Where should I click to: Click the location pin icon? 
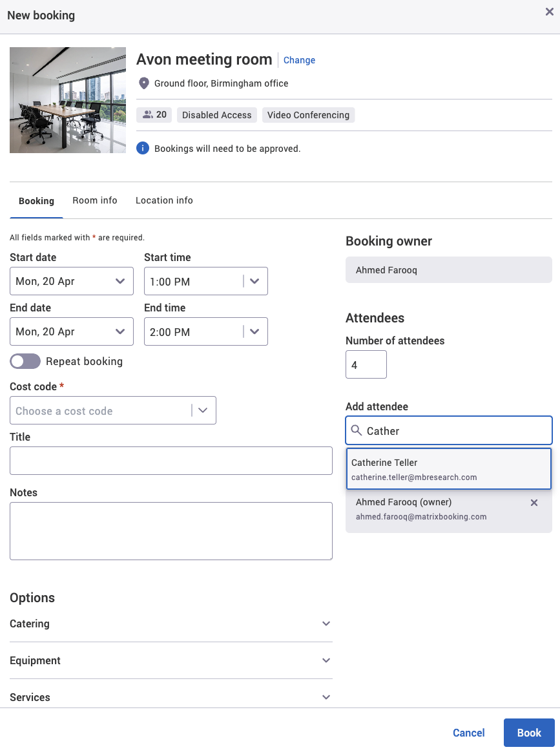(x=144, y=83)
